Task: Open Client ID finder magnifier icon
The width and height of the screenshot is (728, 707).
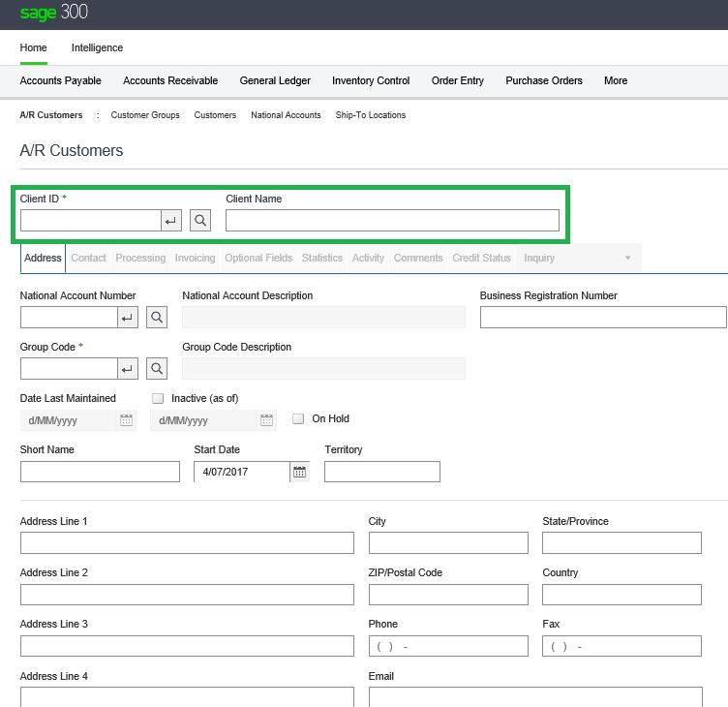Action: (x=200, y=220)
